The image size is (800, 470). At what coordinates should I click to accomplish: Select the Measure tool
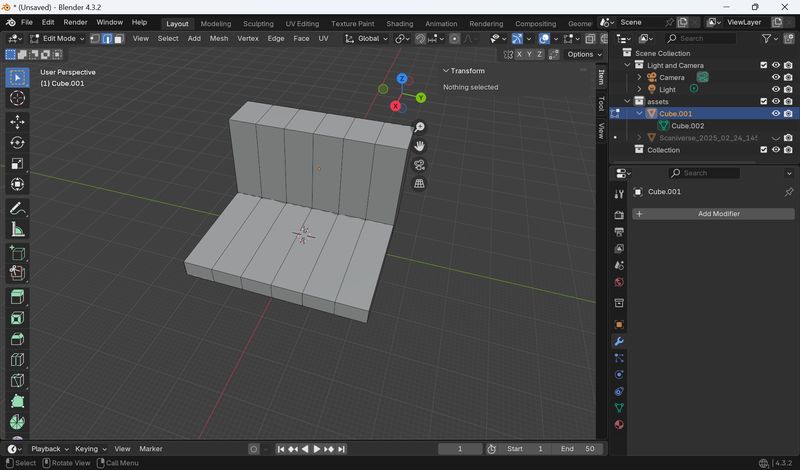coord(17,229)
